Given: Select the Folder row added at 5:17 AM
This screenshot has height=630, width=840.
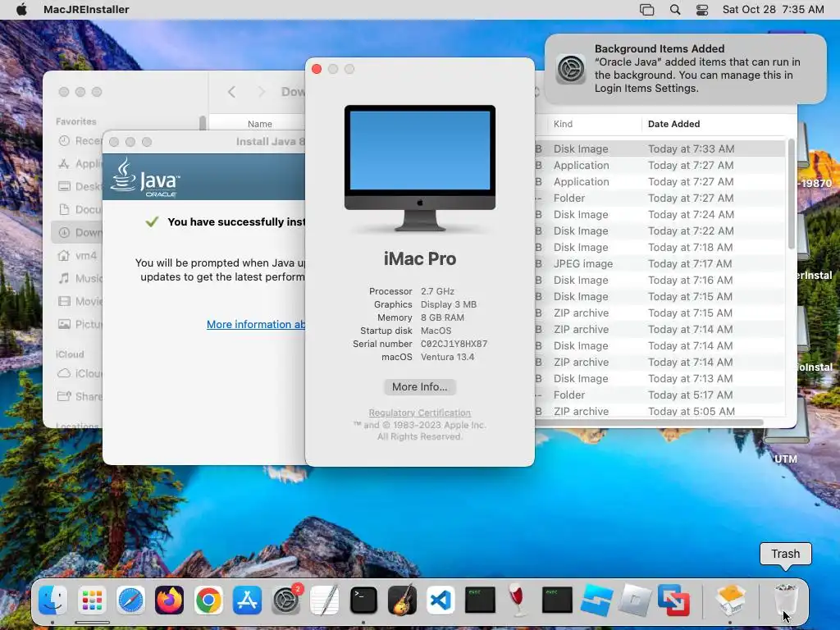Looking at the screenshot, I should pyautogui.click(x=660, y=395).
